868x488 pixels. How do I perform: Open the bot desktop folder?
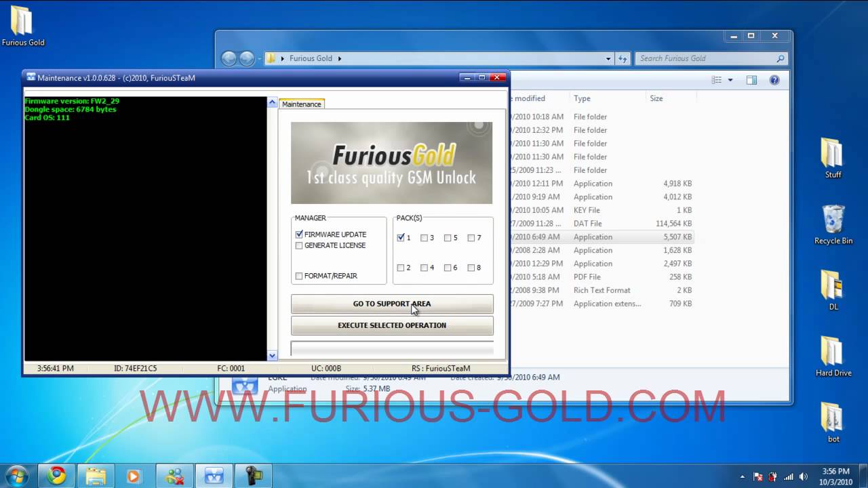833,423
